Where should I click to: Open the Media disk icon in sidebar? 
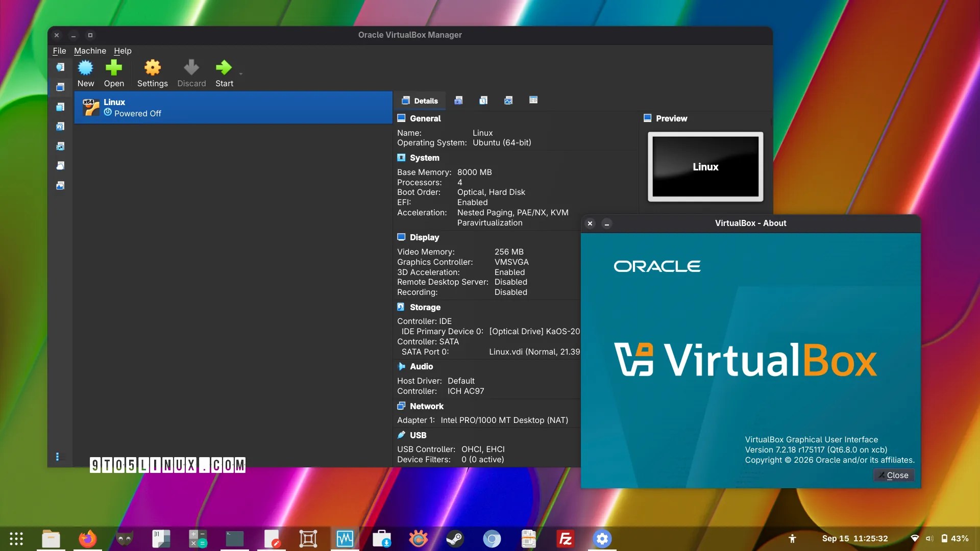point(60,126)
